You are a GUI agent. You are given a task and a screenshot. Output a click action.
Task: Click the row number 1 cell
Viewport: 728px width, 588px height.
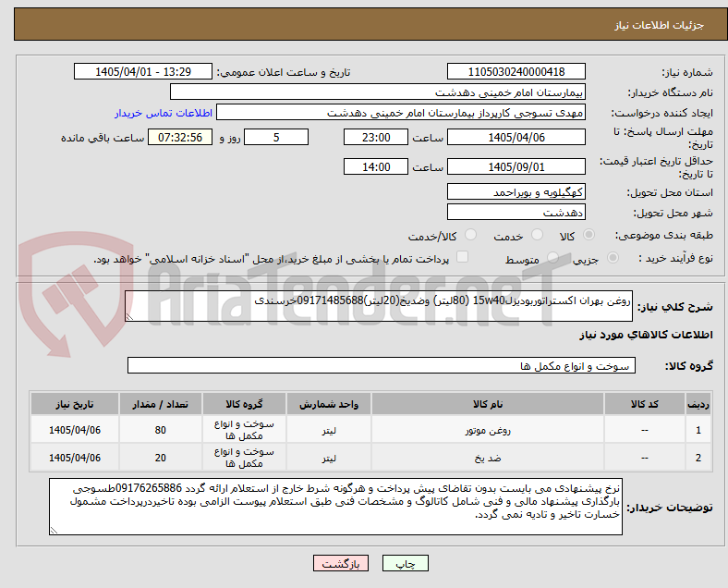point(698,430)
